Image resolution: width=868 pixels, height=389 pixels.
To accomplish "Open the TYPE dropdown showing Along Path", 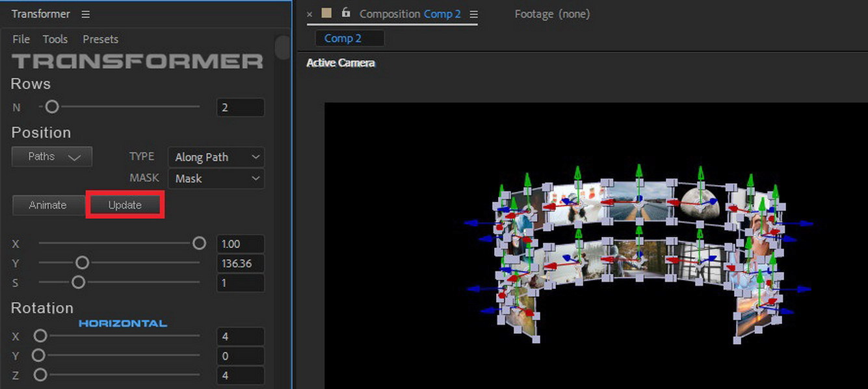I will (x=216, y=157).
